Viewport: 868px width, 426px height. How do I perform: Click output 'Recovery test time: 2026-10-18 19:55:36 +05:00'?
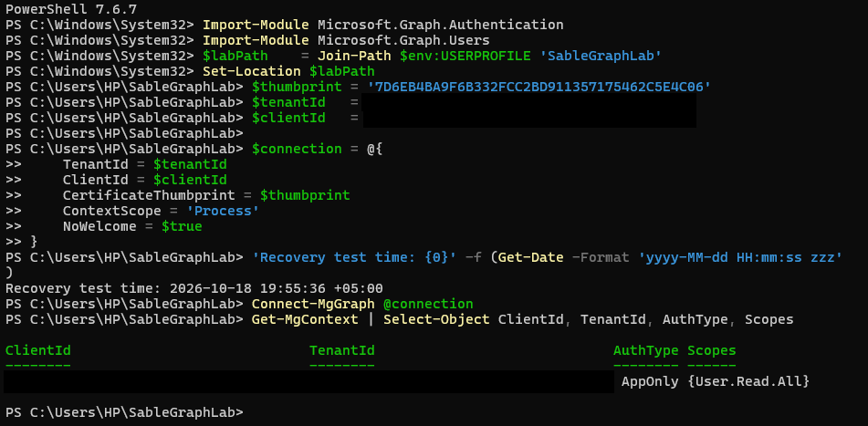pyautogui.click(x=194, y=288)
